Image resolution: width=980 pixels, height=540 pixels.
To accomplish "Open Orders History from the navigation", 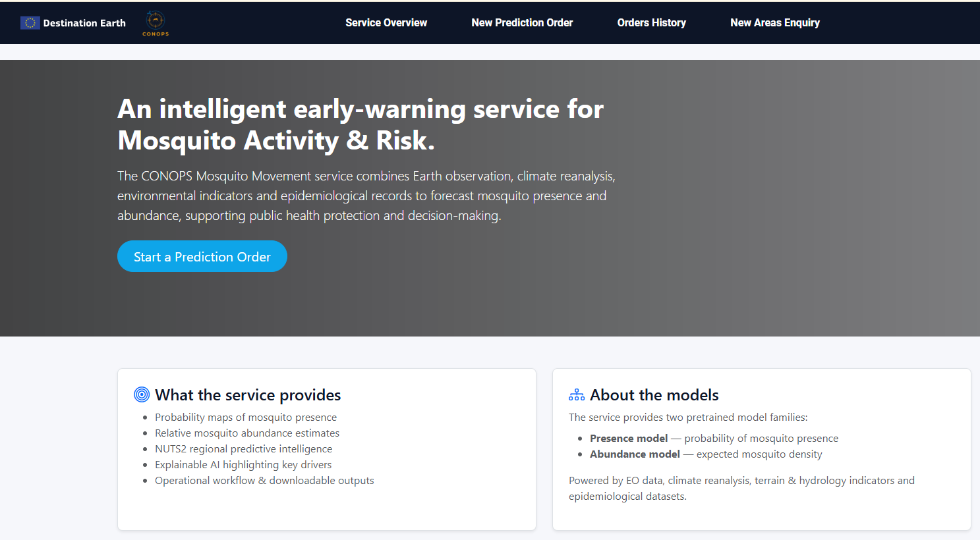I will tap(651, 23).
